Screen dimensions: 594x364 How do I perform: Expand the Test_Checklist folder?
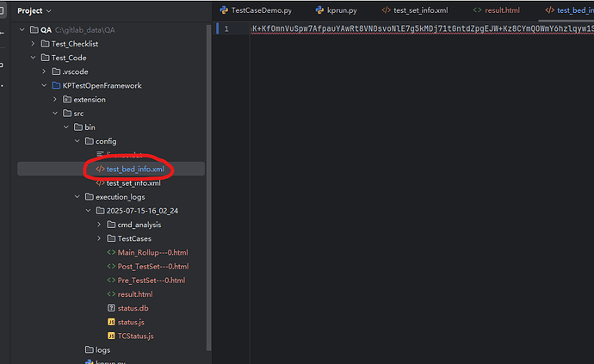(33, 44)
